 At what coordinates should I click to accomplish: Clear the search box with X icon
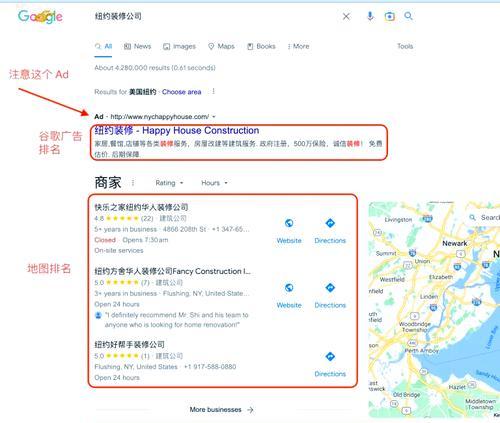pyautogui.click(x=346, y=16)
